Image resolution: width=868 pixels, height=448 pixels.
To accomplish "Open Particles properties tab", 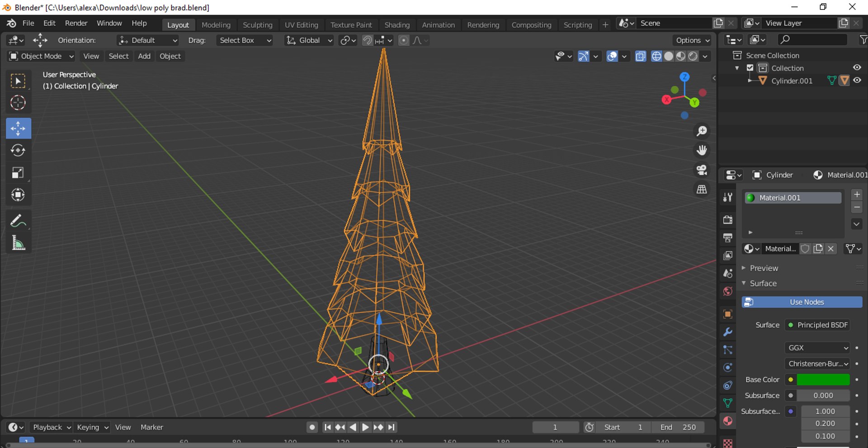I will [x=727, y=349].
